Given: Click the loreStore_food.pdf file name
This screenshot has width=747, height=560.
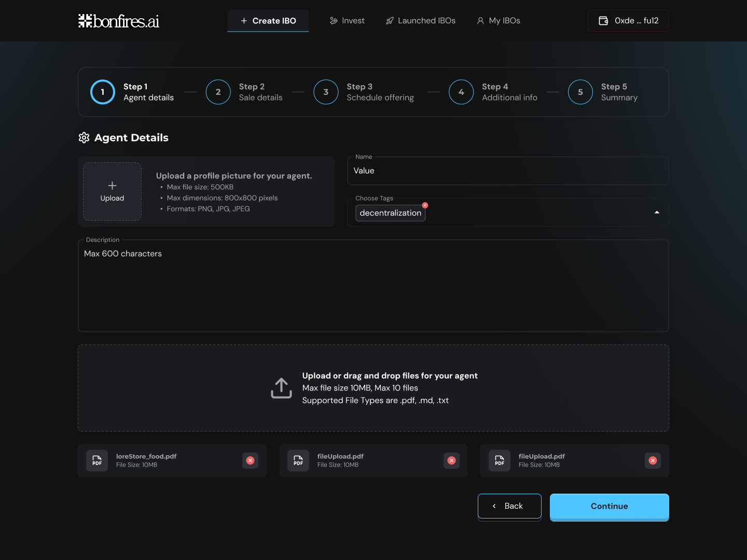Looking at the screenshot, I should coord(146,456).
